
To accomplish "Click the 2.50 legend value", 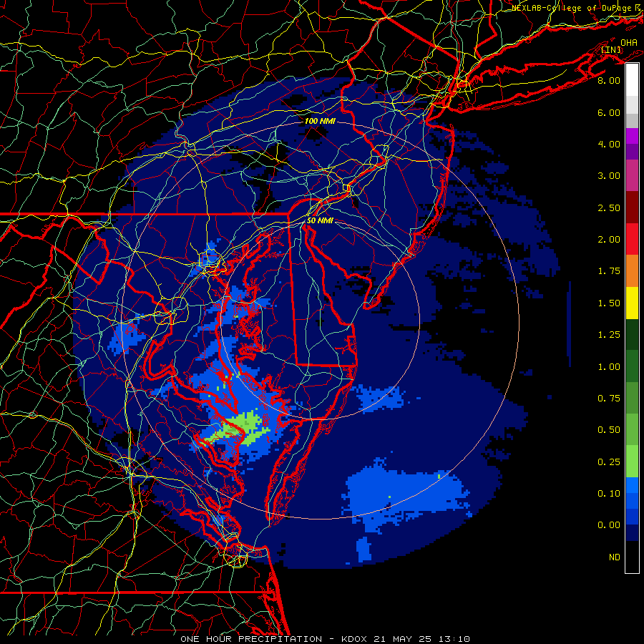I will pyautogui.click(x=609, y=208).
